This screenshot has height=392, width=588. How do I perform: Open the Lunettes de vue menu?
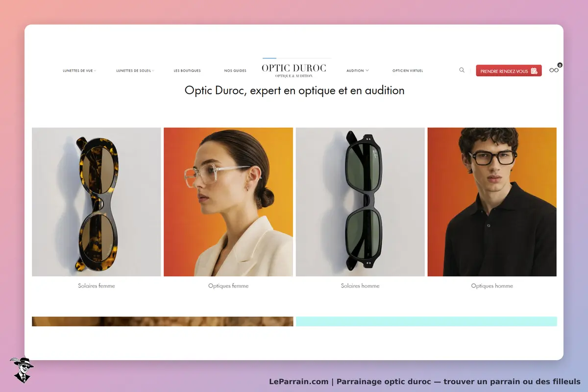pos(78,71)
